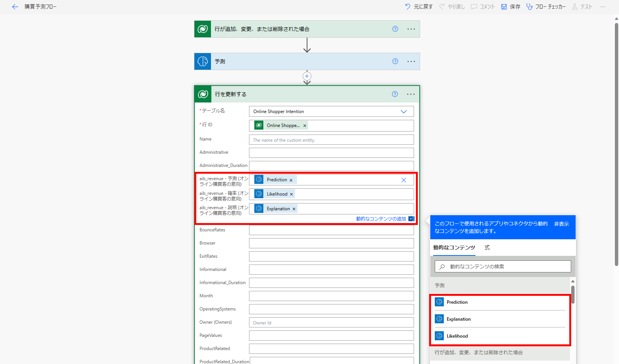Click the Name input field
This screenshot has height=364, width=619.
click(x=332, y=140)
